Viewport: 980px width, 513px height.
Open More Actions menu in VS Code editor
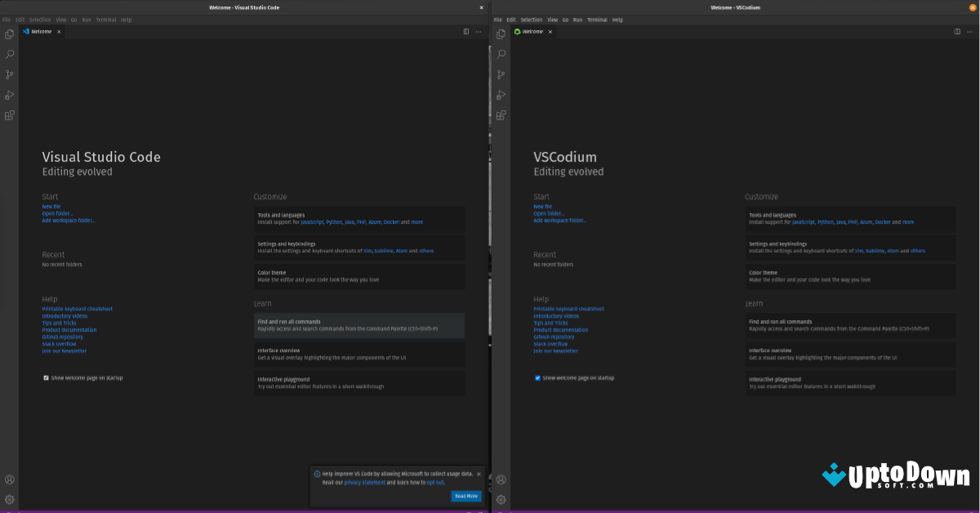click(478, 31)
